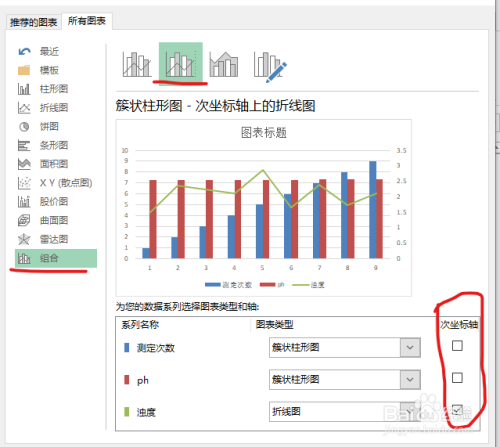Select the custom combination chart icon with pencil
The image size is (500, 447).
270,65
